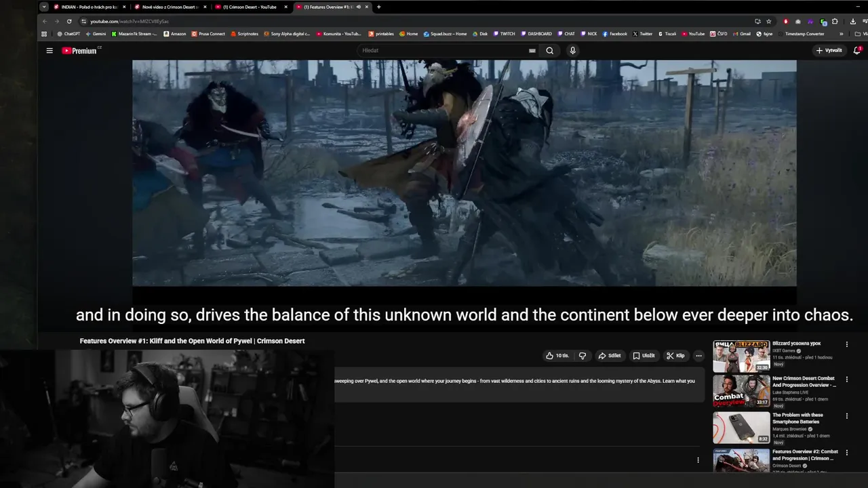Mute the Features Overview tab audio icon
The image size is (868, 488).
pos(359,7)
